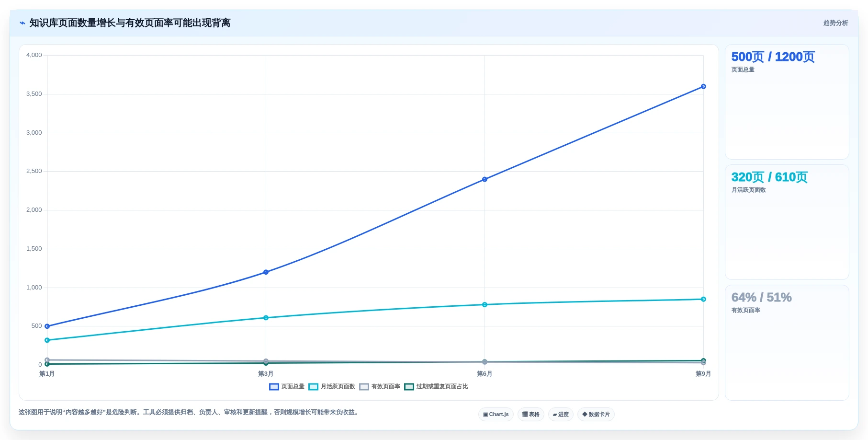Screen dimensions: 868x440
Task: Click the 500页 / 1200页 card value
Action: pos(773,57)
